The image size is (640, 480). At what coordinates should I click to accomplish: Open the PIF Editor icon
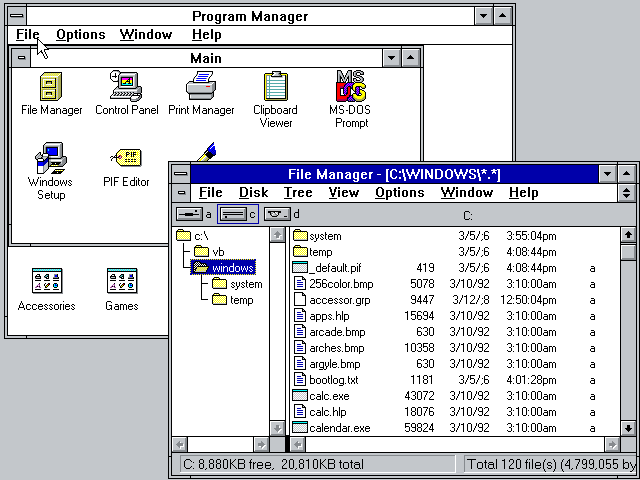click(126, 159)
